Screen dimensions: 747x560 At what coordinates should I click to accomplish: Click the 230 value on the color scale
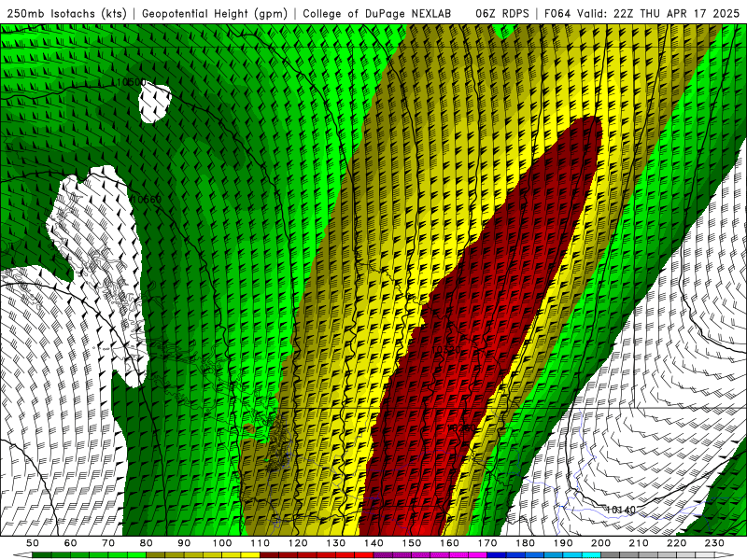(714, 543)
